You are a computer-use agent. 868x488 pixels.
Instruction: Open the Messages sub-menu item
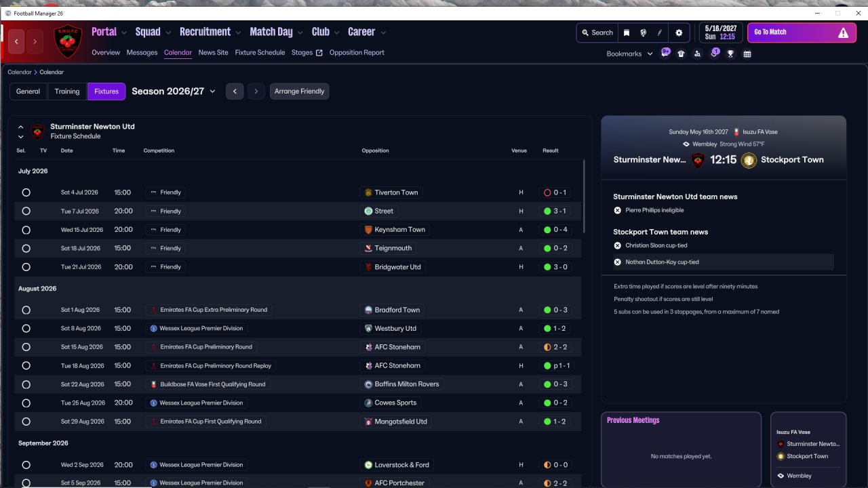click(x=142, y=52)
